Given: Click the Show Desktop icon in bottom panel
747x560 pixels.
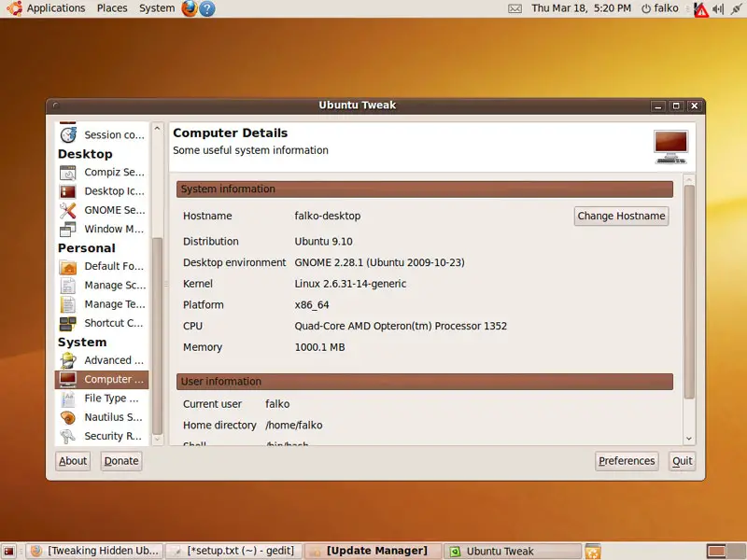Looking at the screenshot, I should pos(8,551).
